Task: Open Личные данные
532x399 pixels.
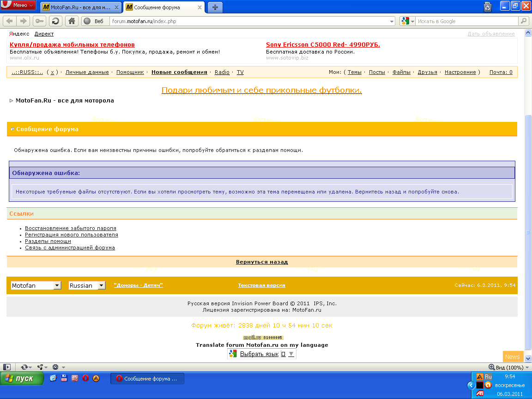Action: (x=87, y=72)
